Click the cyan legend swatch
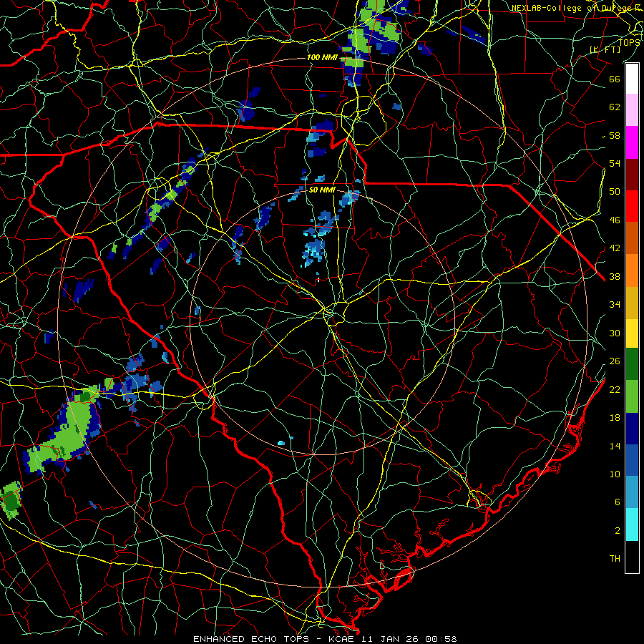The width and height of the screenshot is (644, 644). tap(632, 525)
